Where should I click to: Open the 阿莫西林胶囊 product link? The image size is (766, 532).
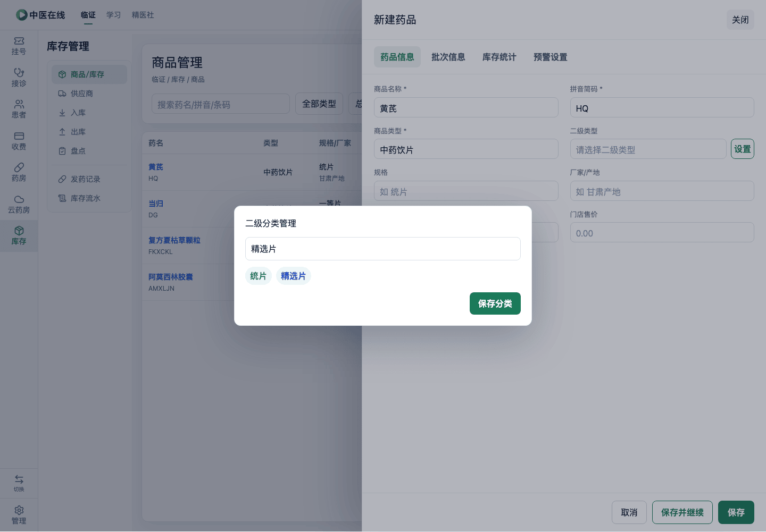click(171, 277)
